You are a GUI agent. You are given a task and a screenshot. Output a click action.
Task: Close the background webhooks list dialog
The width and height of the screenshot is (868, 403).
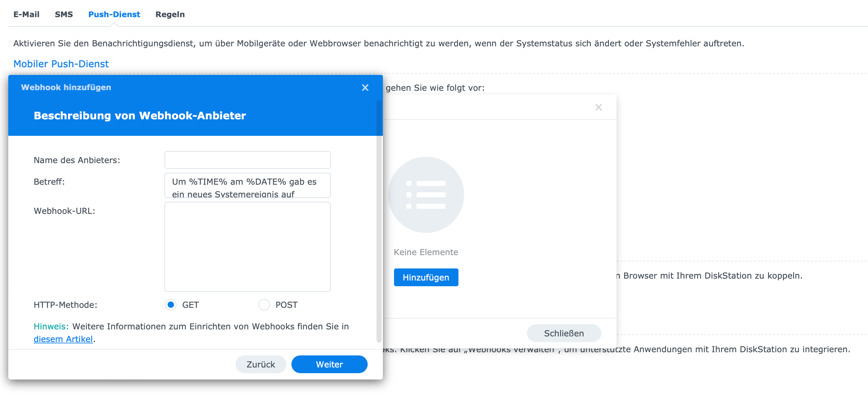tap(598, 107)
